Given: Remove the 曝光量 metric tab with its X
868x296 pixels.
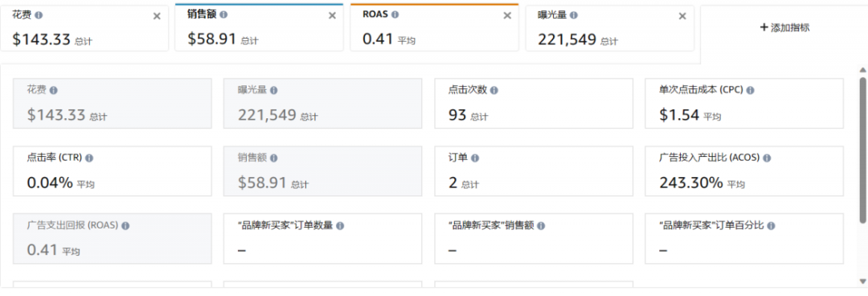Looking at the screenshot, I should coord(682,16).
